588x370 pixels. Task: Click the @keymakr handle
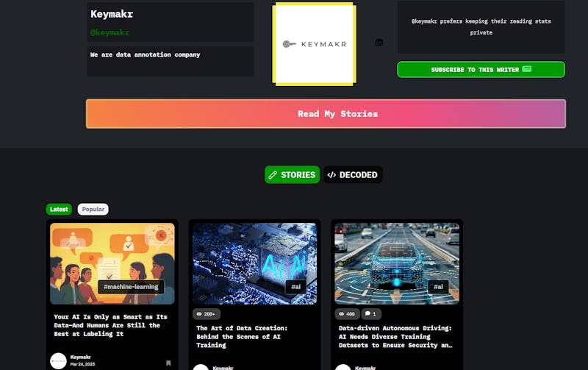(110, 32)
